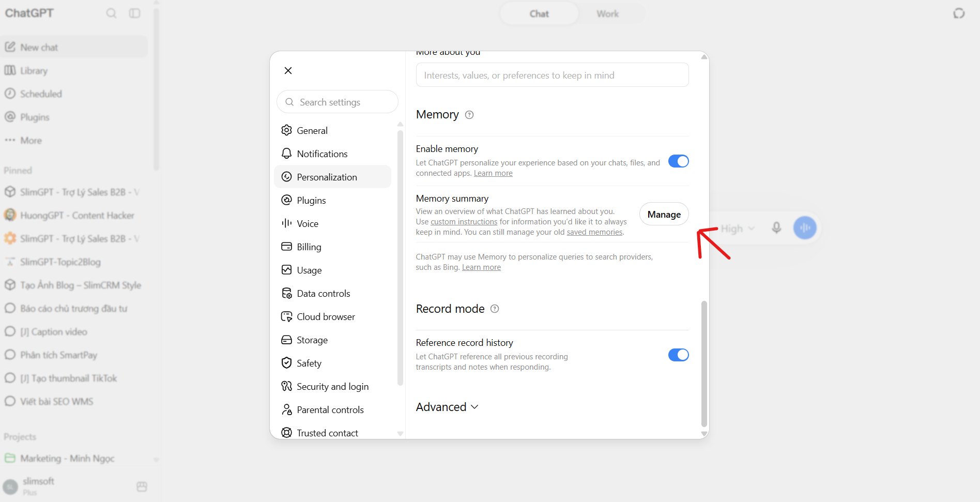This screenshot has height=502, width=980.
Task: Open Security and login settings
Action: click(332, 386)
